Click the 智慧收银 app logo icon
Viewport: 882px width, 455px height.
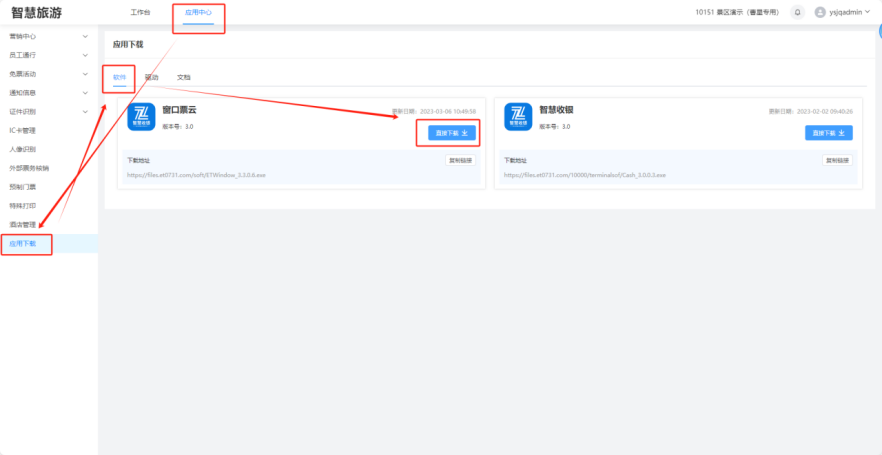(x=518, y=117)
